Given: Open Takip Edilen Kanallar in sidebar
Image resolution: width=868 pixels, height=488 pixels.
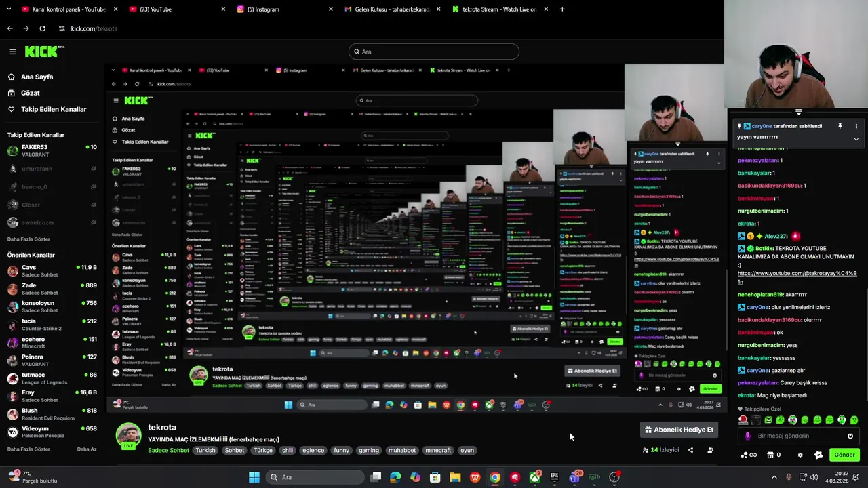Looking at the screenshot, I should [54, 109].
